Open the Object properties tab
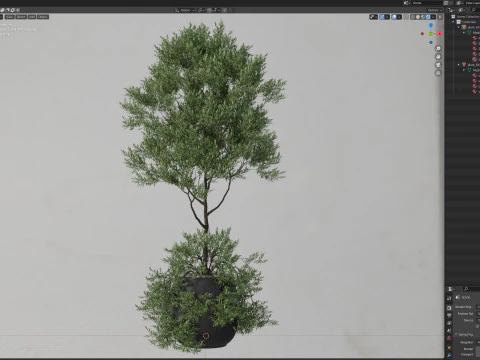Image resolution: width=480 pixels, height=360 pixels. [x=449, y=348]
